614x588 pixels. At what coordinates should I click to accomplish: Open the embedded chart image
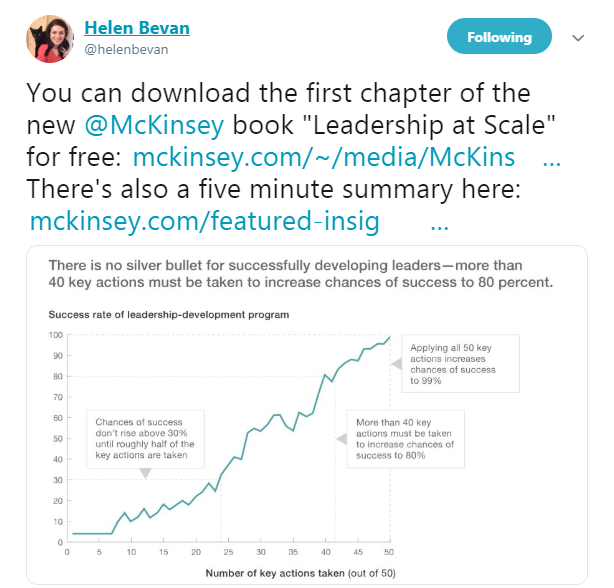click(x=307, y=415)
